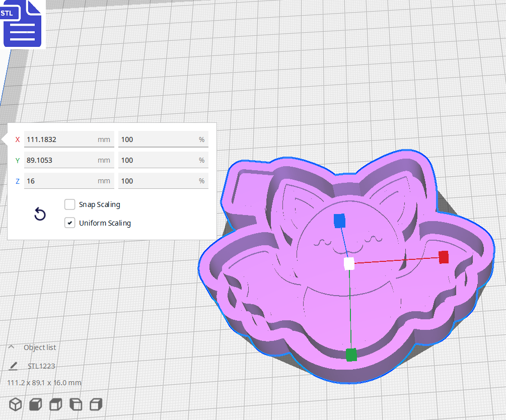The image size is (506, 420).
Task: Click the X dimension field showing 111.1832
Action: pyautogui.click(x=69, y=139)
